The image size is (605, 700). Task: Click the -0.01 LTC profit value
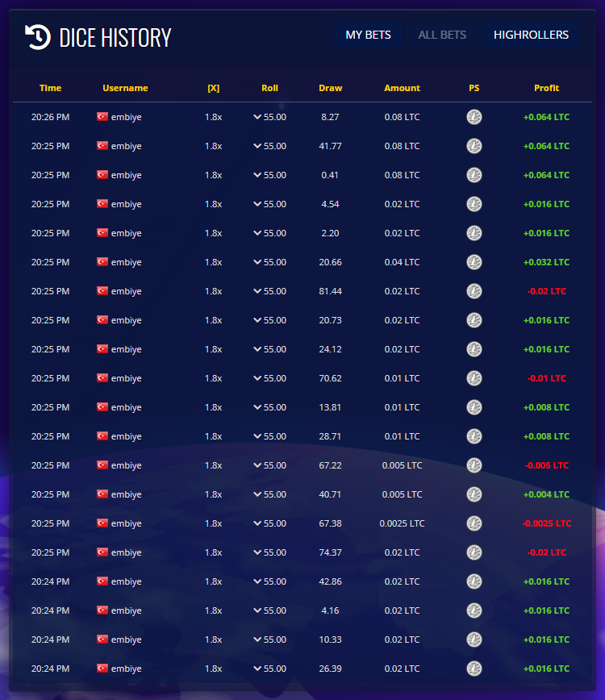[x=546, y=378]
